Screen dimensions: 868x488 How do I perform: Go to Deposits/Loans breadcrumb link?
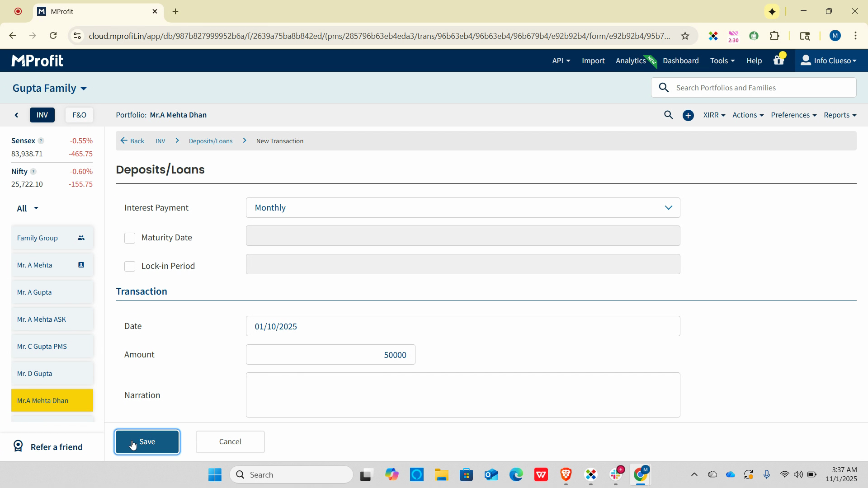point(211,141)
